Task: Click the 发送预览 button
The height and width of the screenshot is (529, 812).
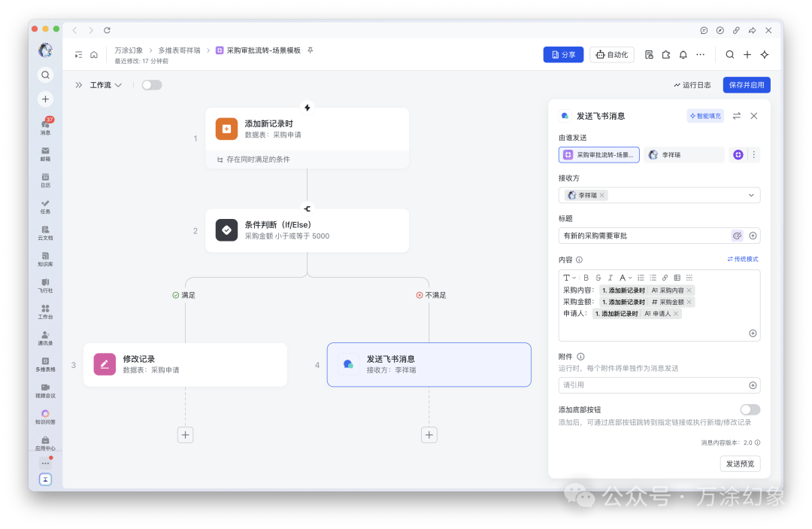Action: (740, 464)
